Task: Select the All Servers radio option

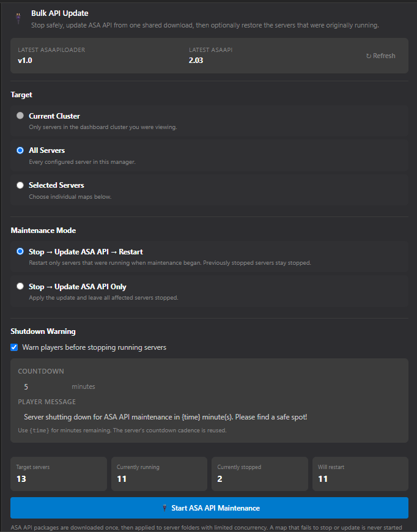Action: (20, 150)
